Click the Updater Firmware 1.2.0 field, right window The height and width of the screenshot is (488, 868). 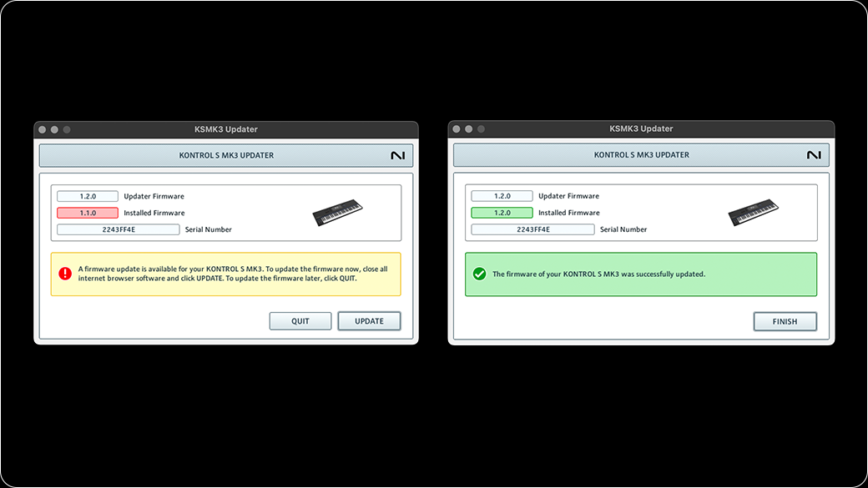pyautogui.click(x=502, y=196)
